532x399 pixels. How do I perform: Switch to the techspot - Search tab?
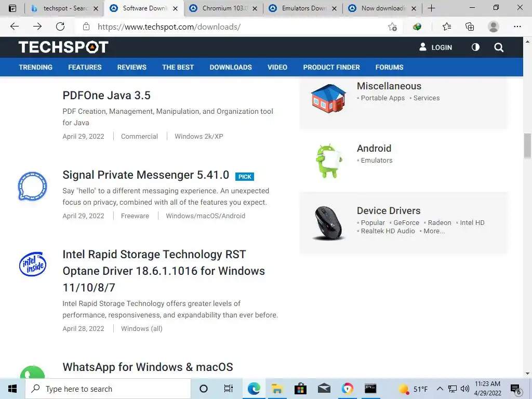(x=65, y=8)
